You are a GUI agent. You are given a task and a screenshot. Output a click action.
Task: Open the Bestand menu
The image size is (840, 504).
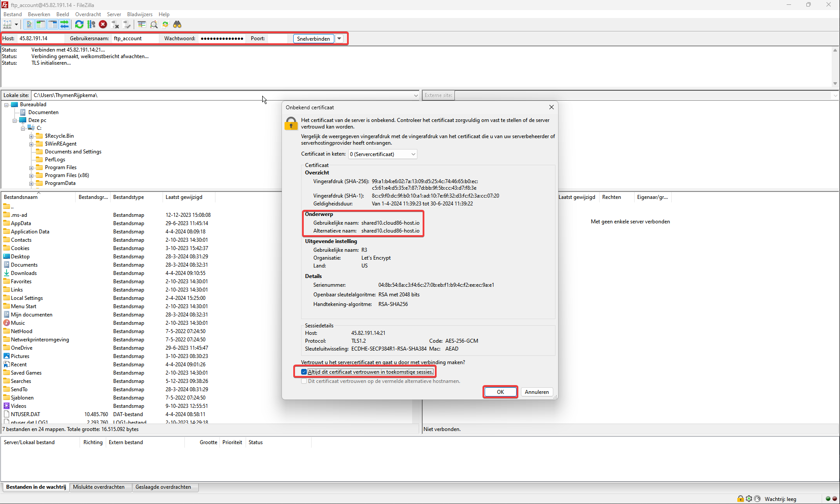coord(13,14)
